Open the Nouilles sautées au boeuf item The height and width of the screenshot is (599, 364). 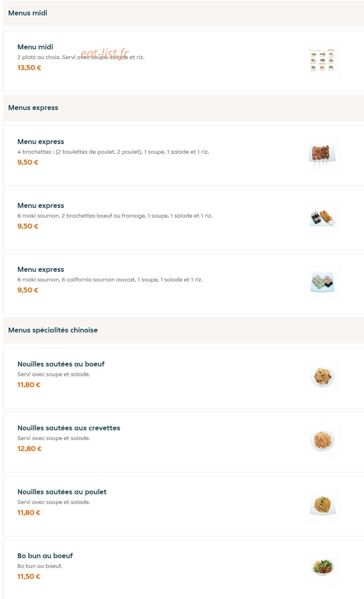(184, 378)
